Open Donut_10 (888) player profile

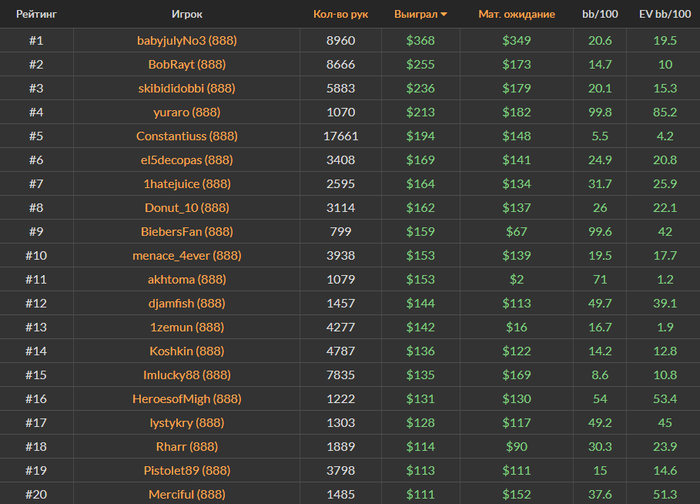pos(187,208)
